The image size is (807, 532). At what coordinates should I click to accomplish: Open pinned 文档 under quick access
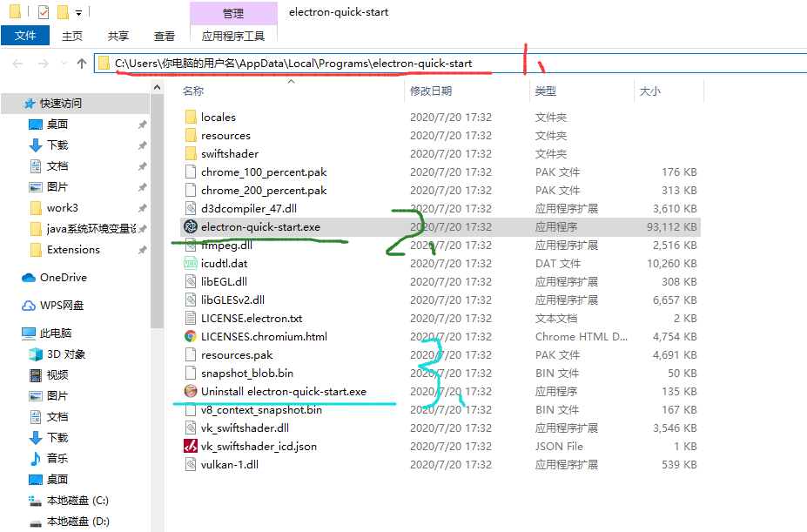[57, 165]
